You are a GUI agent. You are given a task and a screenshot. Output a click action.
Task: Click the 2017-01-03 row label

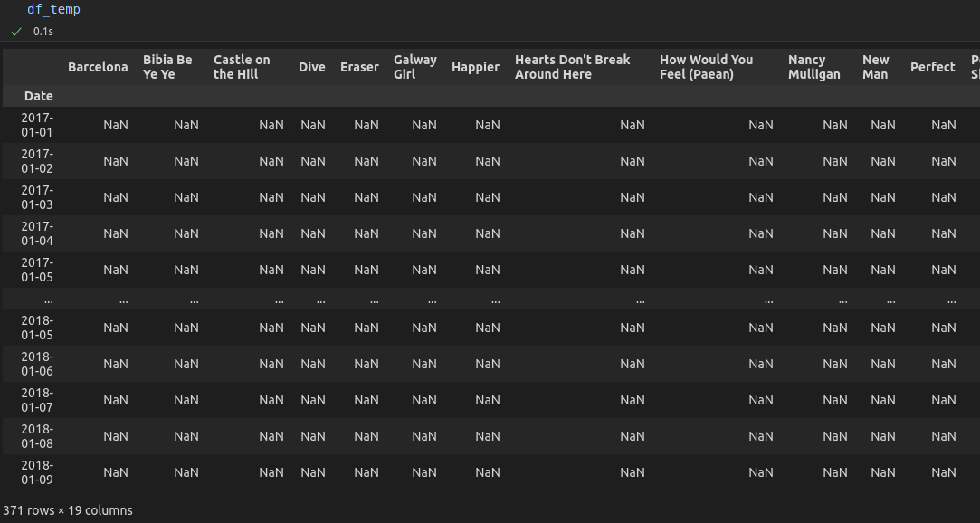(37, 197)
